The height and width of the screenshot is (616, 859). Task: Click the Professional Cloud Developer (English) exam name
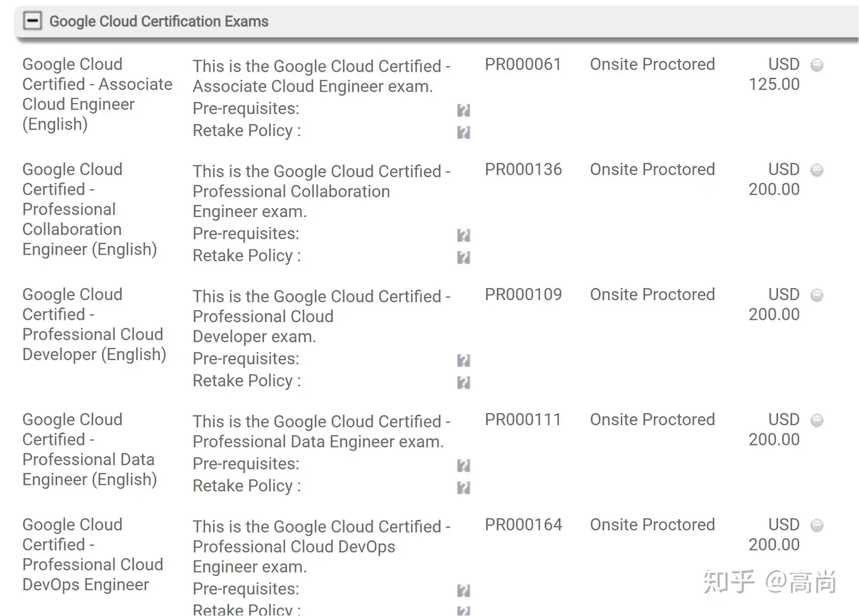[94, 324]
